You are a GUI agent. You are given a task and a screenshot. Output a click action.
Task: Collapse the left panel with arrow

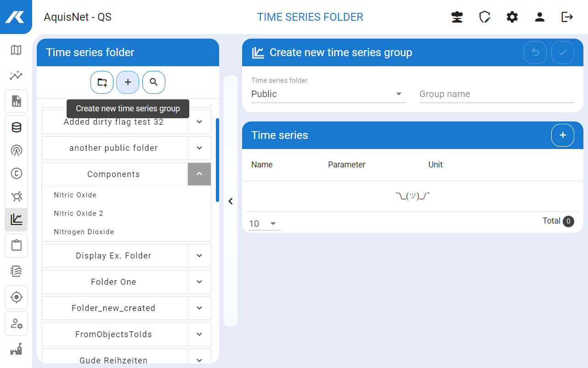pyautogui.click(x=231, y=201)
